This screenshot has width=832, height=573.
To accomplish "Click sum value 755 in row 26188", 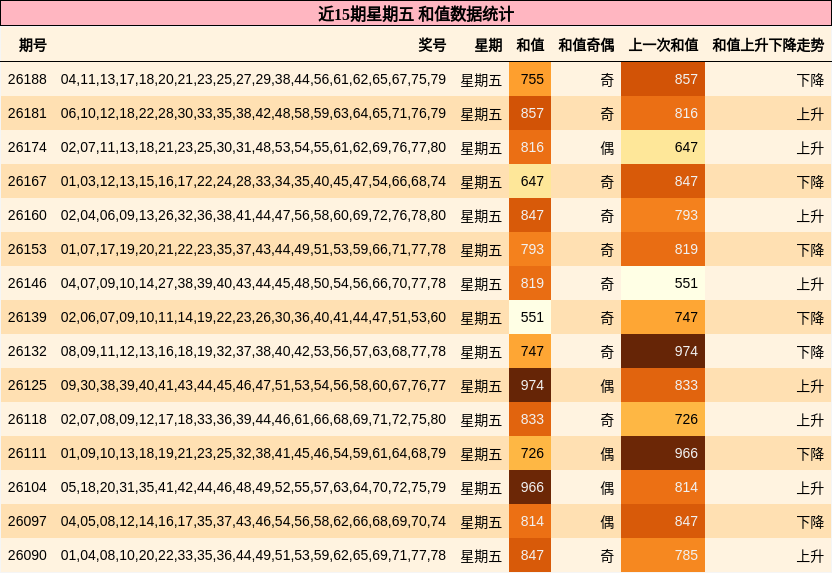I will coord(530,80).
